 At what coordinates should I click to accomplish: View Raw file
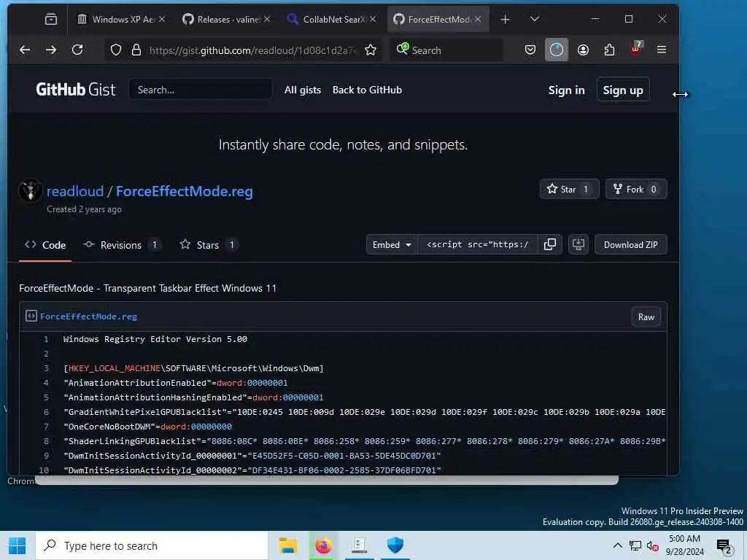(x=646, y=316)
